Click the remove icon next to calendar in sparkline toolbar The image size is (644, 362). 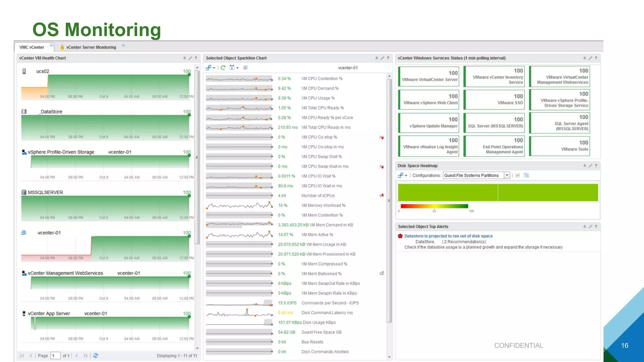click(245, 68)
